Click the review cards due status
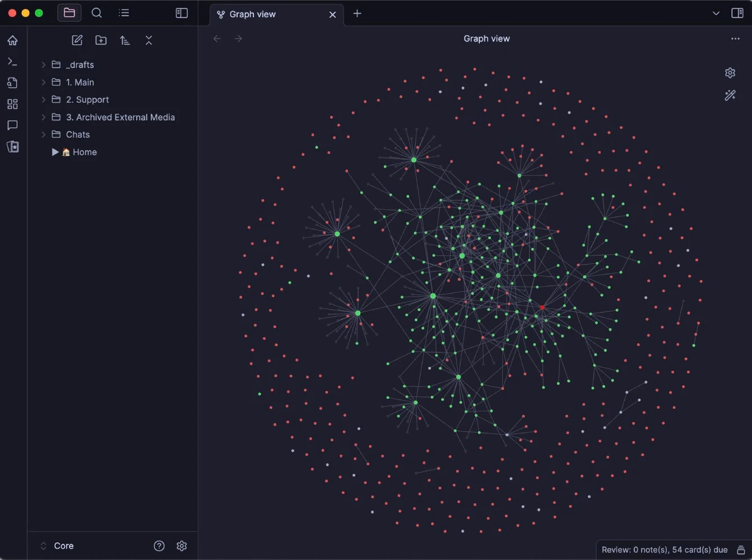Image resolution: width=752 pixels, height=560 pixels. coord(665,550)
